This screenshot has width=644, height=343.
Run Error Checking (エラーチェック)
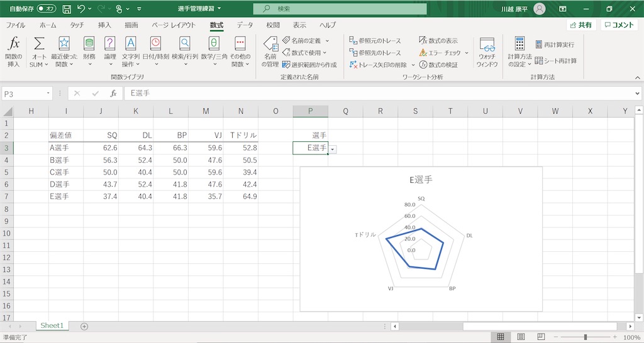point(440,53)
